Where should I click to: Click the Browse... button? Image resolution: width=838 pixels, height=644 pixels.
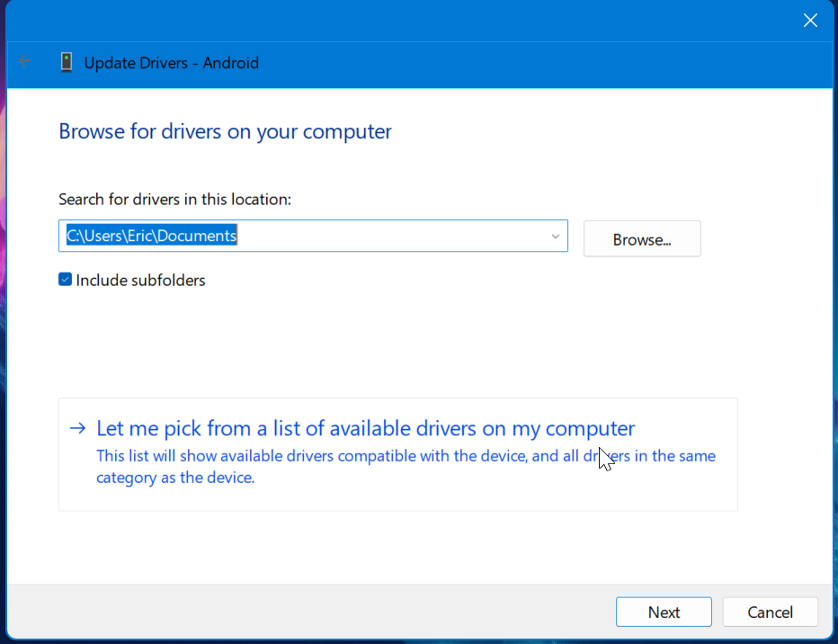coord(641,238)
